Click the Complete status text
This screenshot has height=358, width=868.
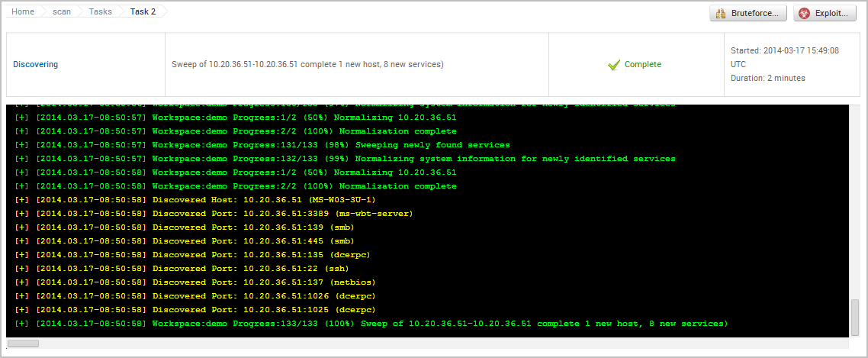coord(642,65)
